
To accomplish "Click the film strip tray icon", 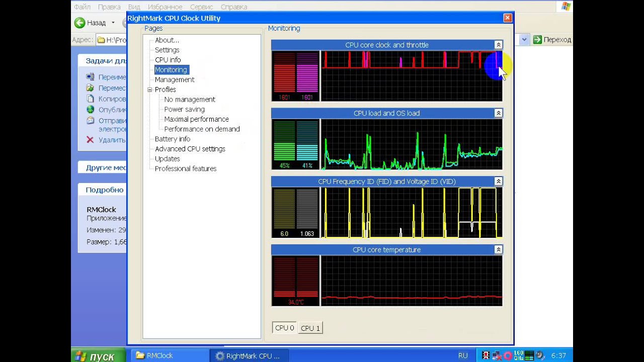I will (486, 355).
